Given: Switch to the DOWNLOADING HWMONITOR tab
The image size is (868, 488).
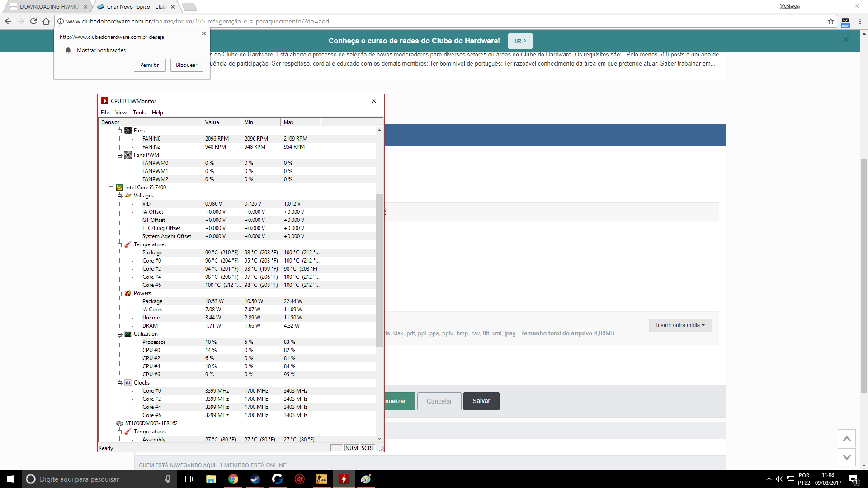Looking at the screenshot, I should click(49, 7).
